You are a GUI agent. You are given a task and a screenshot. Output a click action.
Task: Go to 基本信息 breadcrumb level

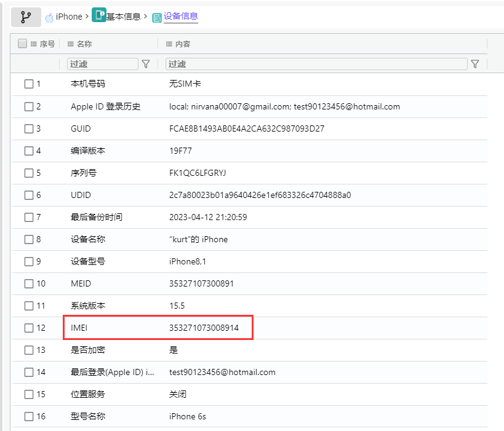click(124, 17)
